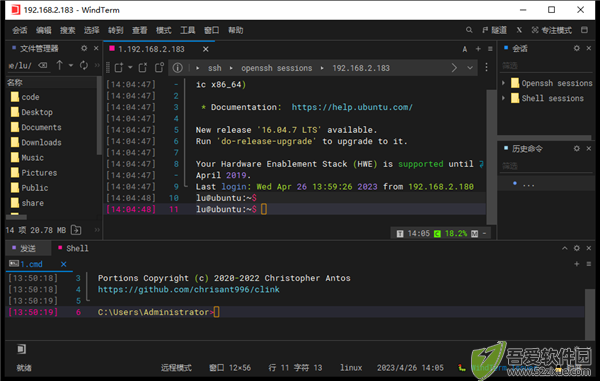Open the 模式 menu
This screenshot has width=600, height=381.
(x=163, y=30)
